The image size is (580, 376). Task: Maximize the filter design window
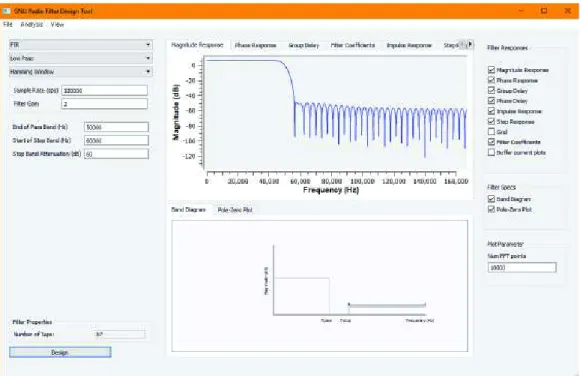(544, 11)
